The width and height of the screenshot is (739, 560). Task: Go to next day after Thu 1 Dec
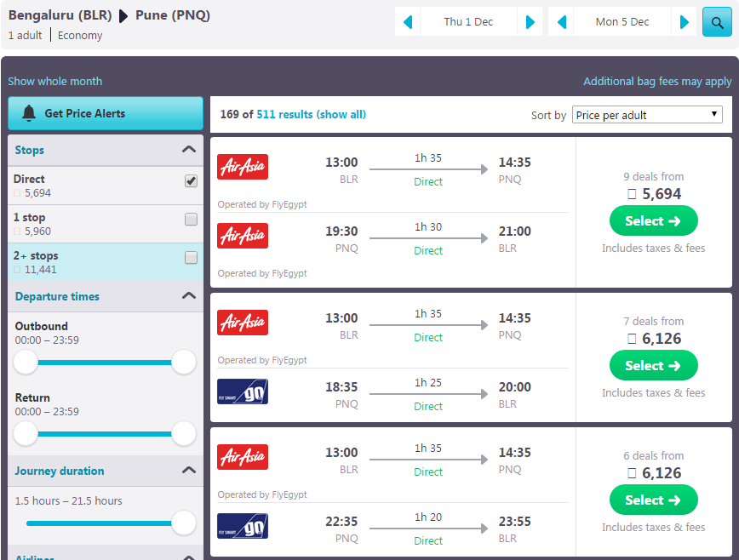point(530,21)
